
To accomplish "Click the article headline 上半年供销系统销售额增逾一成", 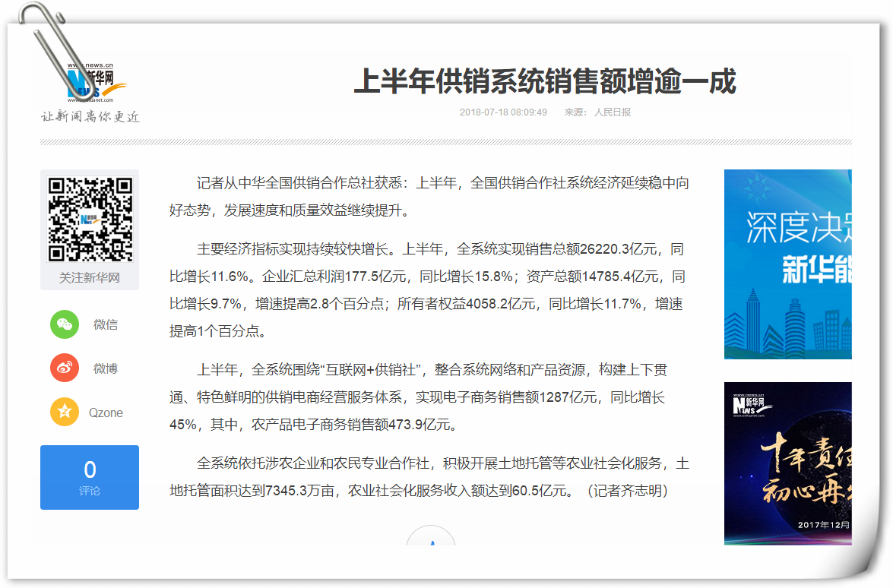I will [545, 81].
